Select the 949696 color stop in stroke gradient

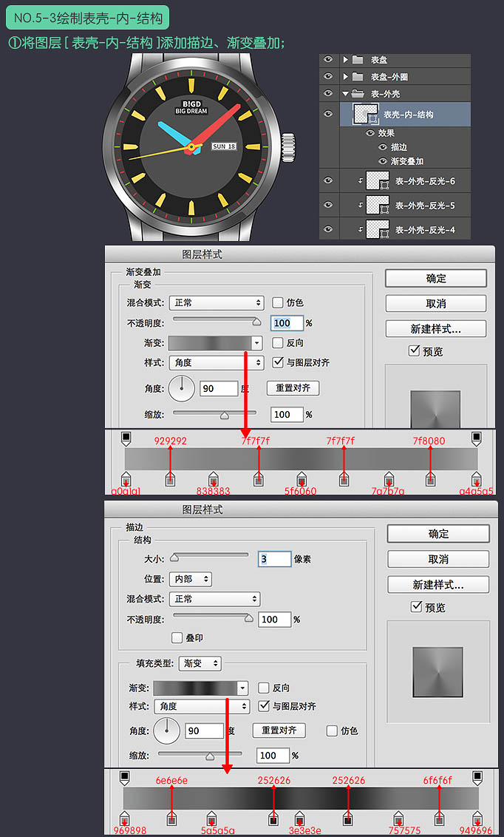pyautogui.click(x=477, y=819)
